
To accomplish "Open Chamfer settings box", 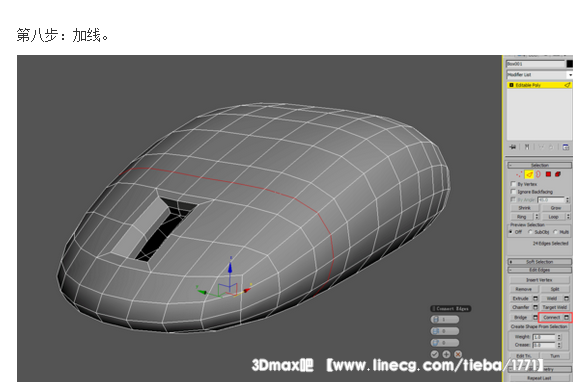I will (x=535, y=307).
